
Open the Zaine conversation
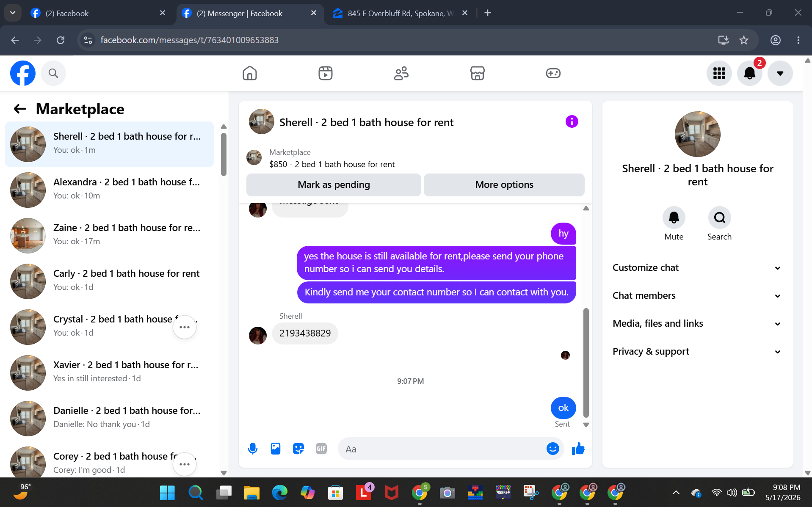coord(109,236)
